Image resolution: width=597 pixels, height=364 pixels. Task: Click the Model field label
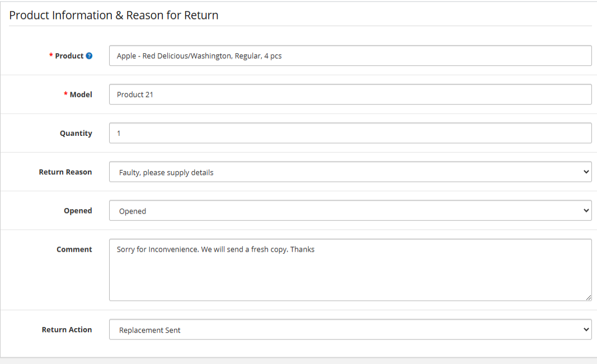(x=81, y=94)
